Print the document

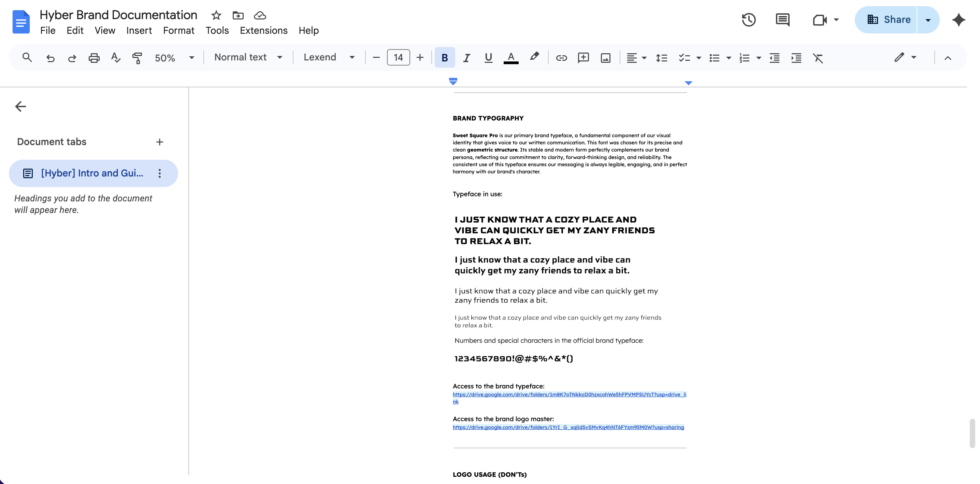coord(94,58)
